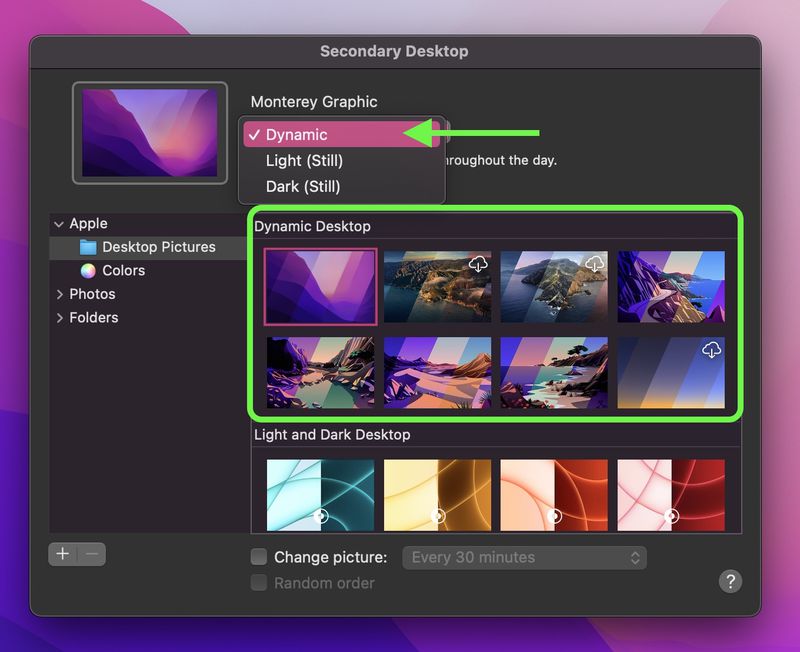The height and width of the screenshot is (652, 800).
Task: Select Dark (Still) from the menu
Action: [301, 186]
